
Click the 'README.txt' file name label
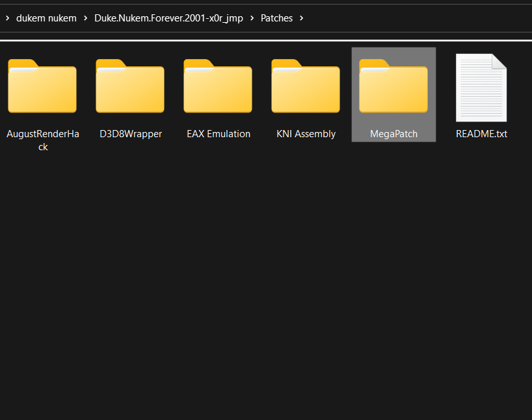pos(481,134)
